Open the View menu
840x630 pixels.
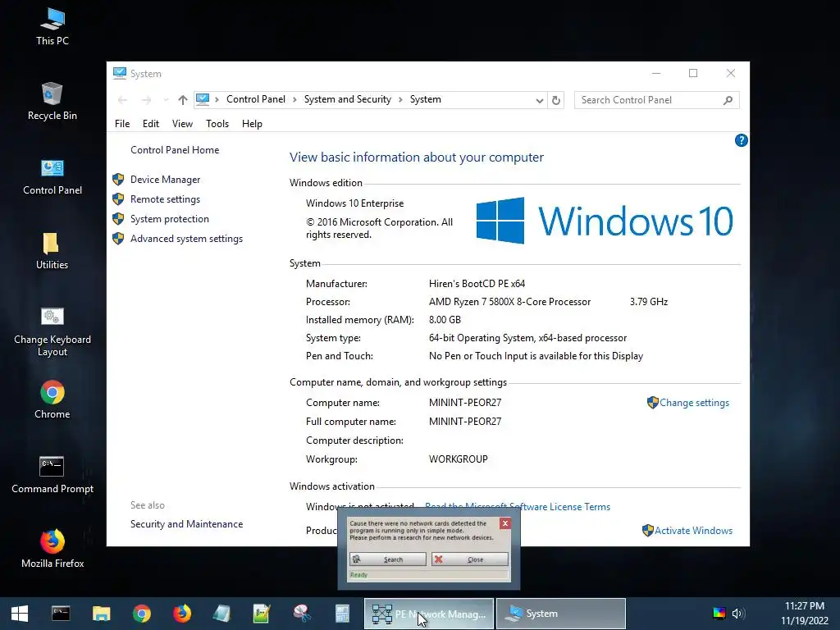(x=182, y=124)
